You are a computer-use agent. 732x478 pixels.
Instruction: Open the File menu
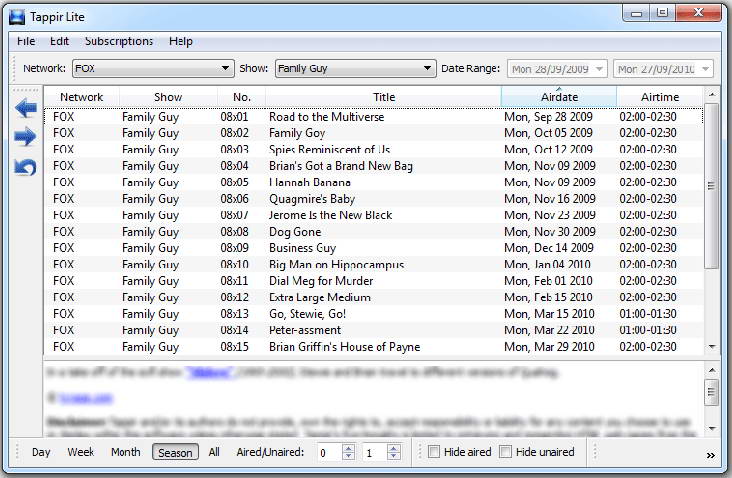click(26, 41)
